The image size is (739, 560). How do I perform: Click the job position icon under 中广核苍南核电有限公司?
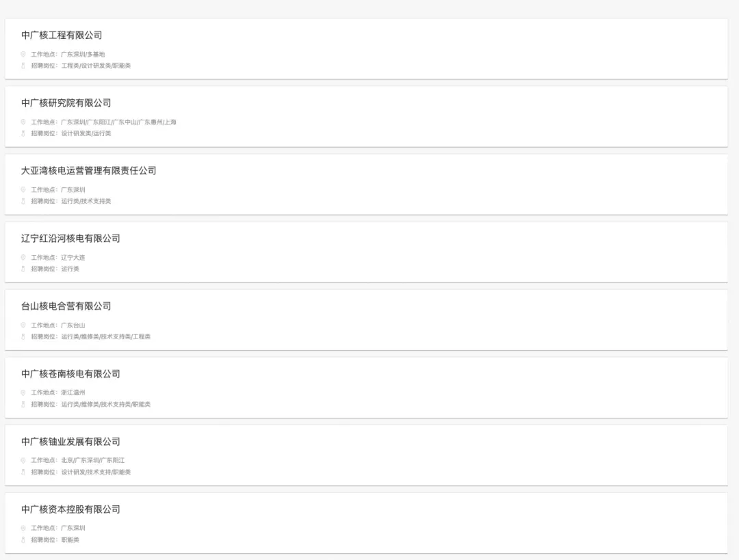click(23, 404)
